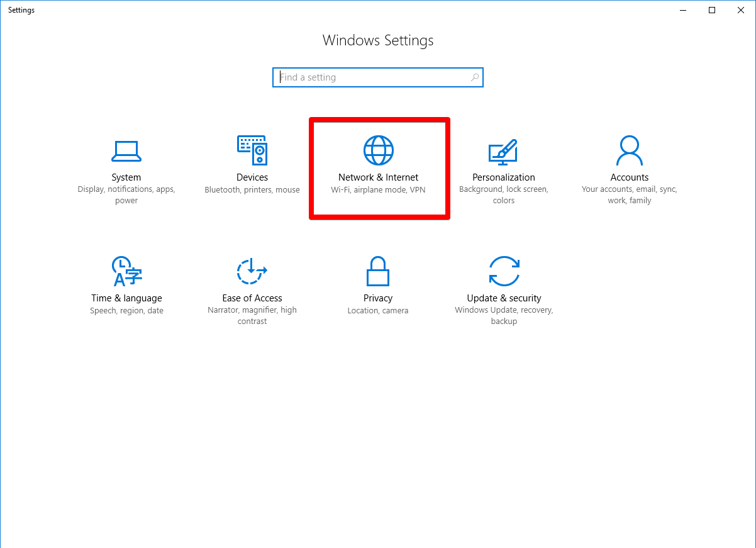Click the Find a setting search box

tap(378, 77)
